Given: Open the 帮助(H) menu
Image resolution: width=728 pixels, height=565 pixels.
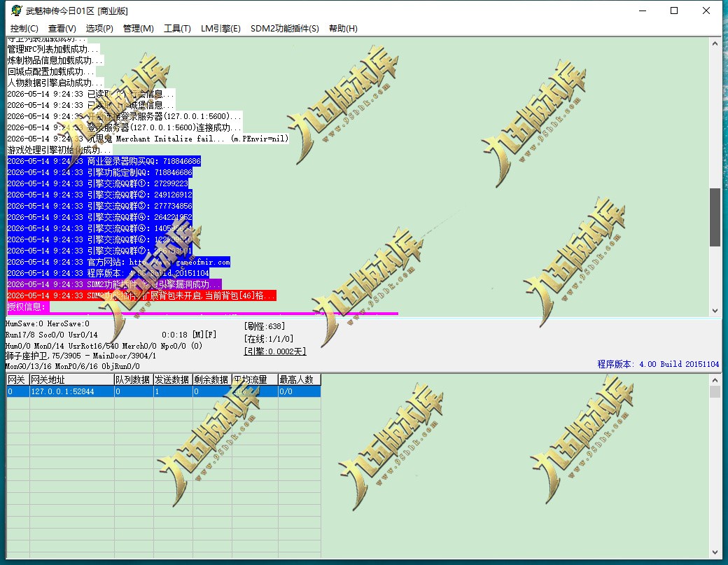Looking at the screenshot, I should coord(343,28).
